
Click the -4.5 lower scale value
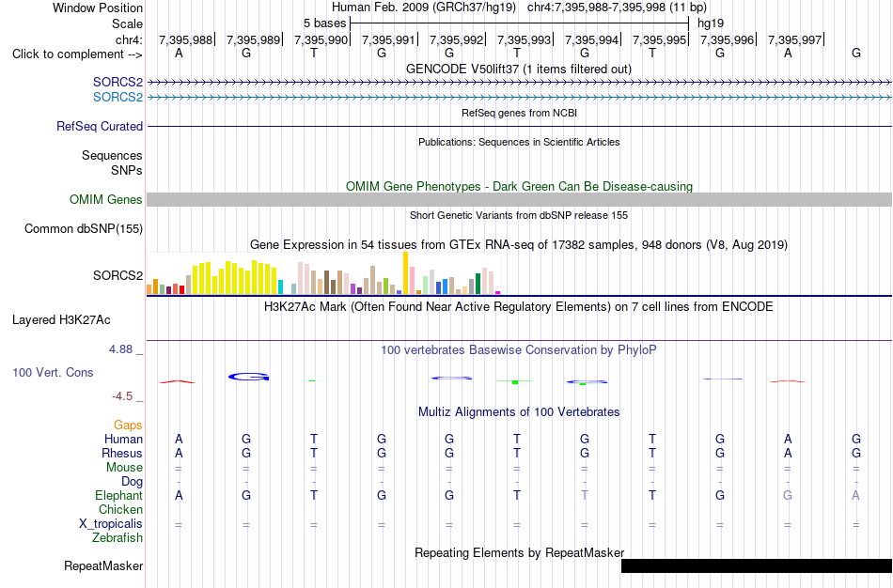click(x=122, y=396)
